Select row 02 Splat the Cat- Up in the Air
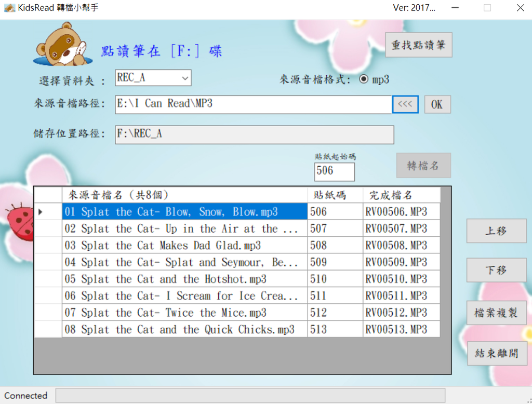This screenshot has width=532, height=404. (x=184, y=228)
